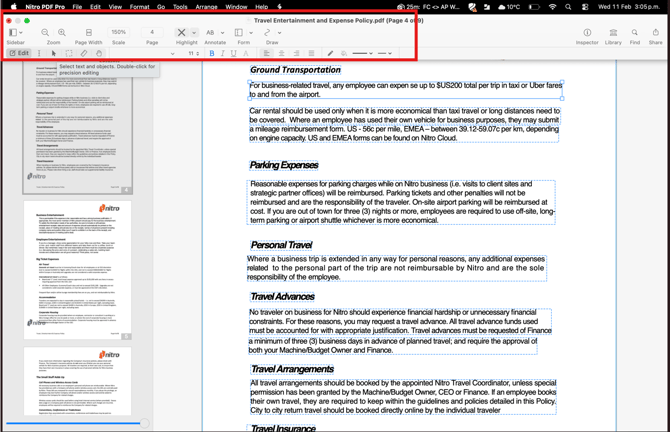Pick the Draw tool
This screenshot has width=670, height=432.
(267, 32)
